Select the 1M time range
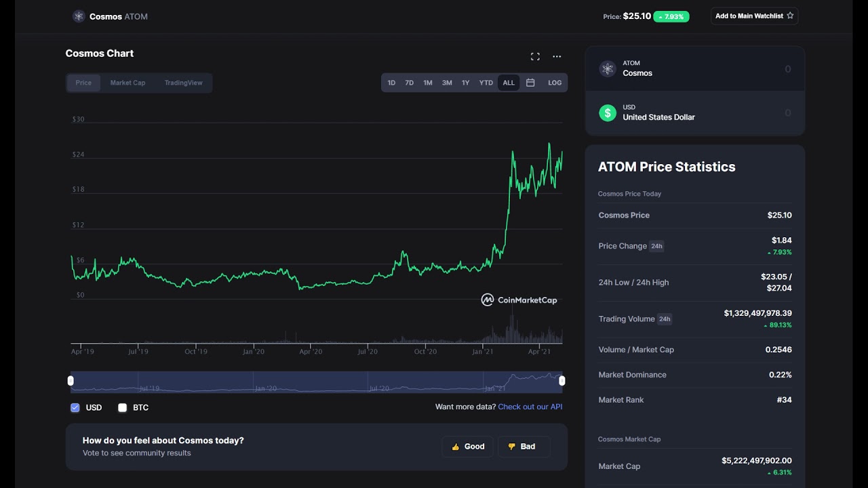This screenshot has height=488, width=868. (x=428, y=83)
